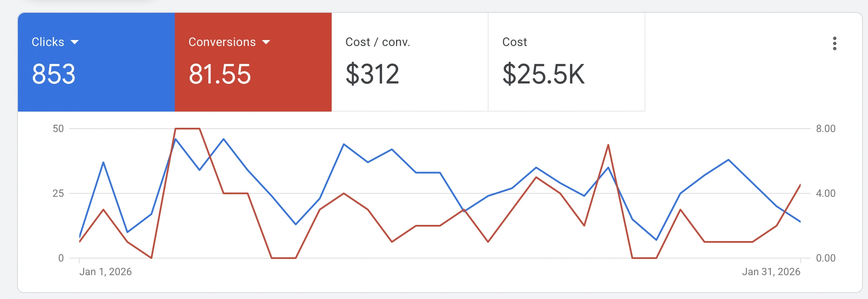Click the 81.55 conversions value

[x=220, y=74]
